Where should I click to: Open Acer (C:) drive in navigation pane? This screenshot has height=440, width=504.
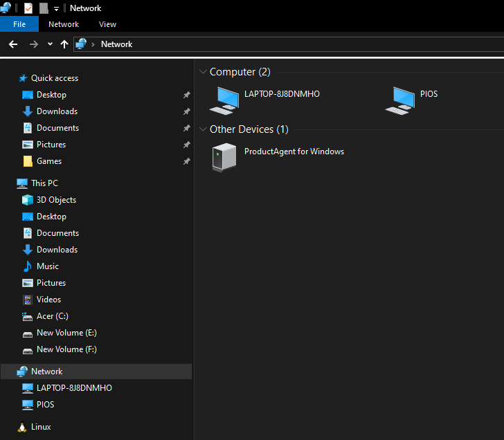tap(53, 316)
